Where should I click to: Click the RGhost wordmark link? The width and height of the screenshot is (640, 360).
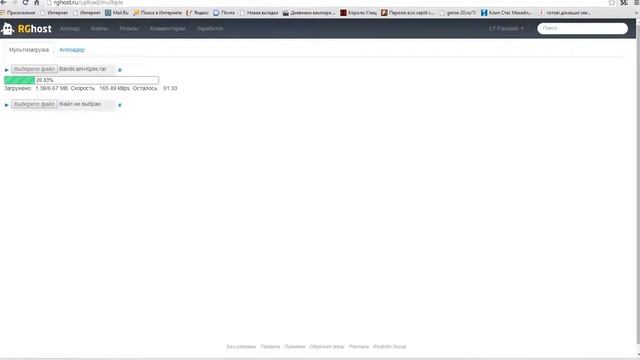[35, 29]
